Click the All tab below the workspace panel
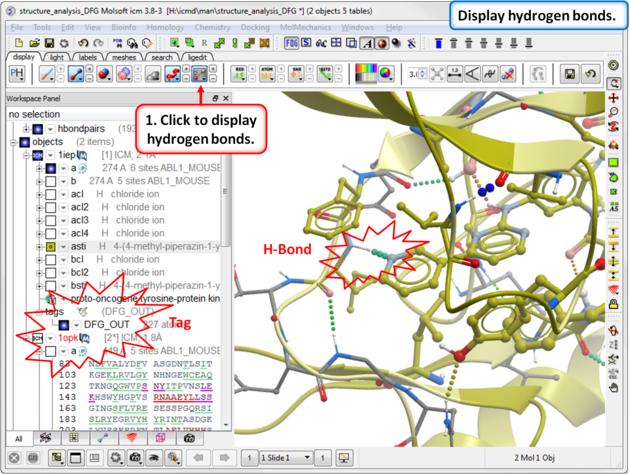Screen dimensions: 630x474 [x=18, y=438]
